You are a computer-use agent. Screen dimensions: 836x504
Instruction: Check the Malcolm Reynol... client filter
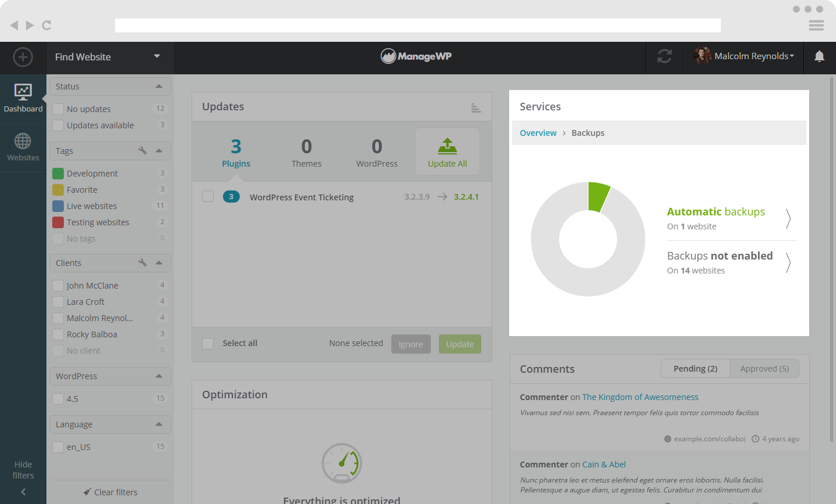[x=58, y=318]
